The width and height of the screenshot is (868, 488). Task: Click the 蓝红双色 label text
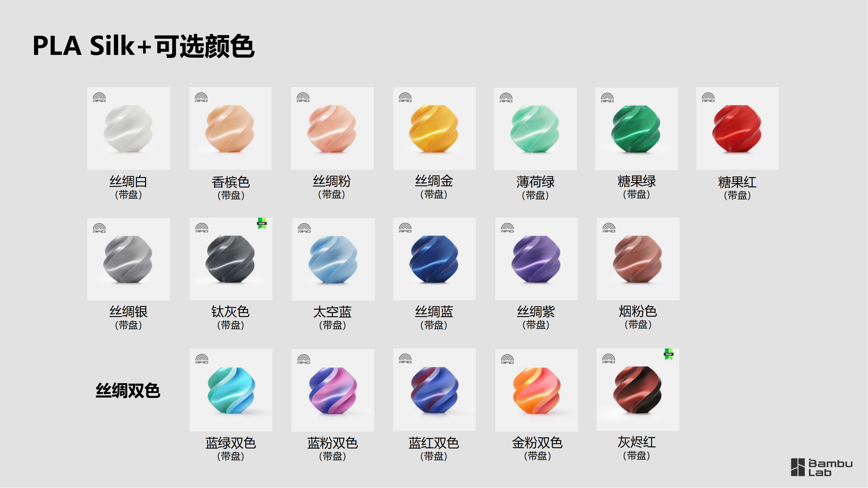pyautogui.click(x=434, y=443)
